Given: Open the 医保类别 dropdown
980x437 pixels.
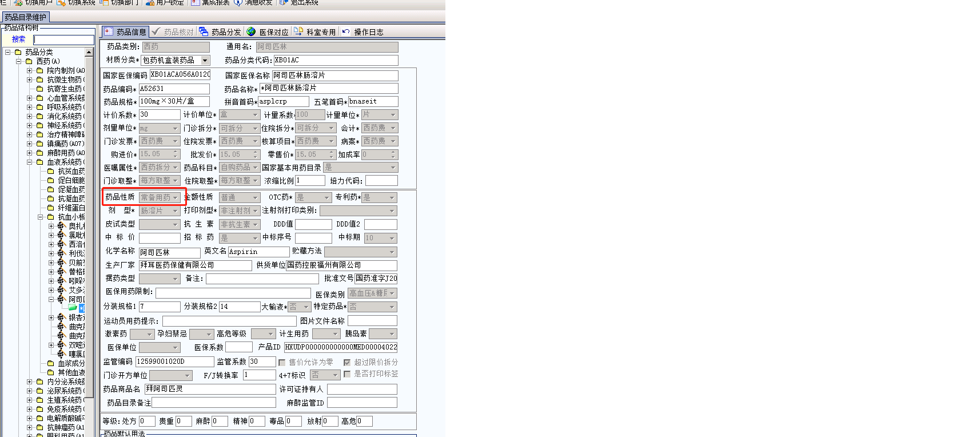Looking at the screenshot, I should tap(392, 293).
